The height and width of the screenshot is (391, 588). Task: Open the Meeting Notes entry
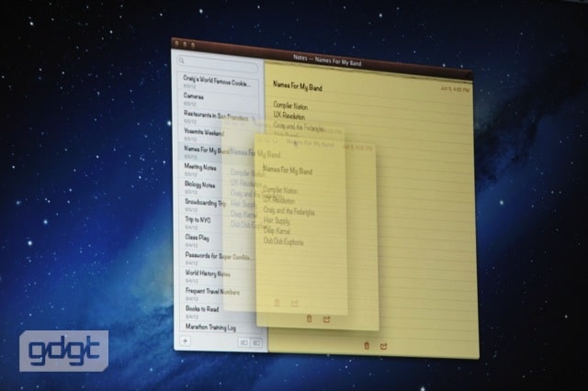pos(201,166)
